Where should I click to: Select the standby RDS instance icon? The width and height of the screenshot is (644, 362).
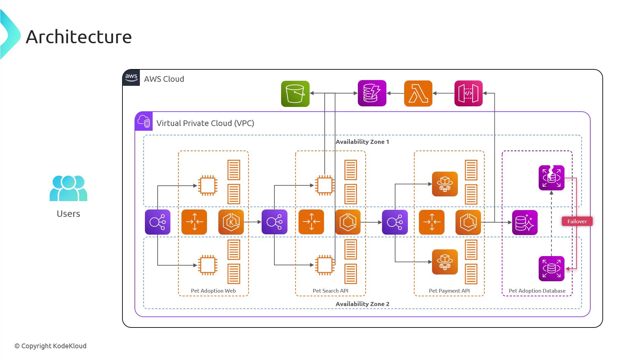(551, 268)
